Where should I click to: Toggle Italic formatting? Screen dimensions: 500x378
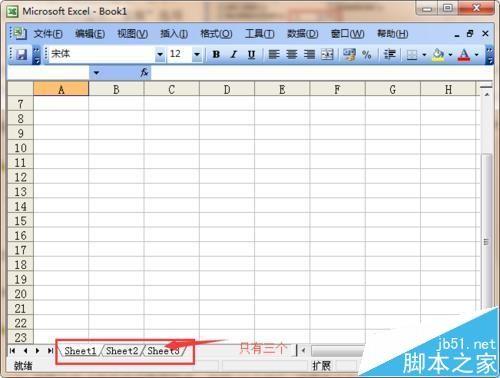pos(234,54)
